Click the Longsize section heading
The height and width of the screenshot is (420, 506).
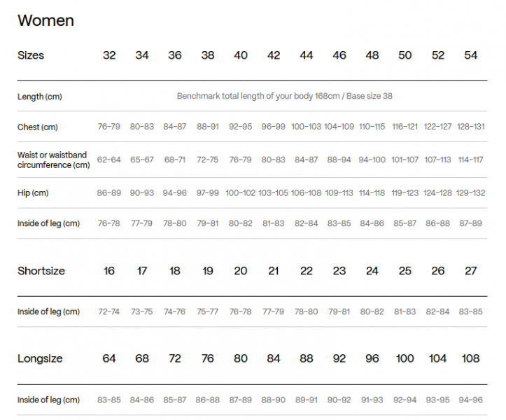[x=40, y=358]
